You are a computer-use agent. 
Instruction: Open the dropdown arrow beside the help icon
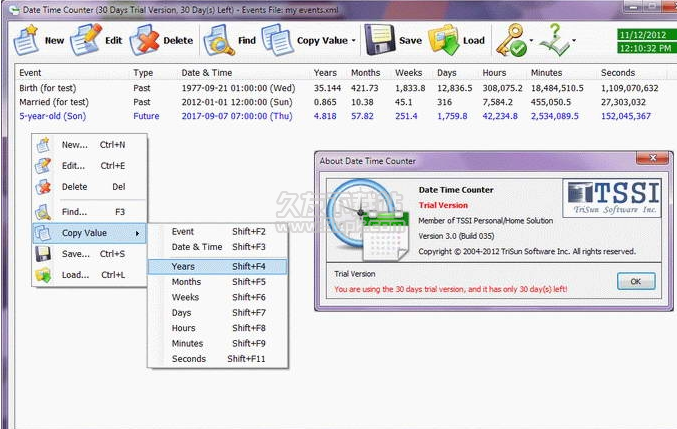[x=574, y=41]
